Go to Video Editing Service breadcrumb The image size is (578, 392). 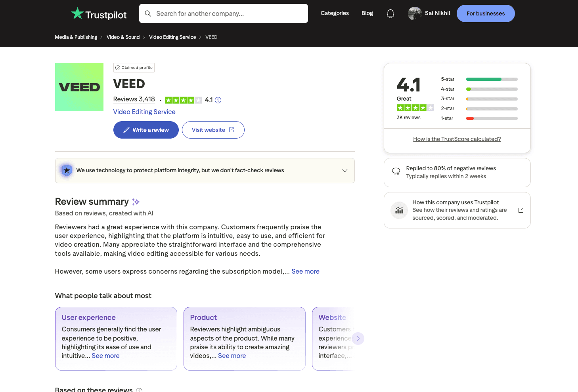click(x=172, y=37)
